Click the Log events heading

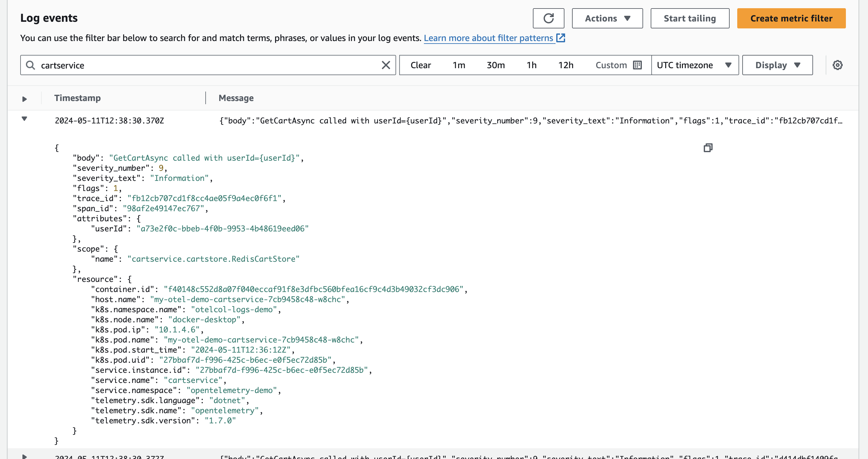49,18
